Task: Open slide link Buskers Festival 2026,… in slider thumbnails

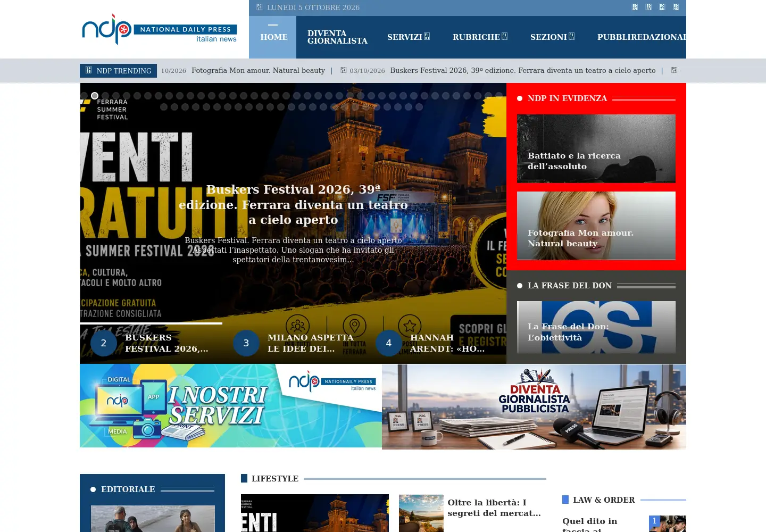Action: point(166,343)
